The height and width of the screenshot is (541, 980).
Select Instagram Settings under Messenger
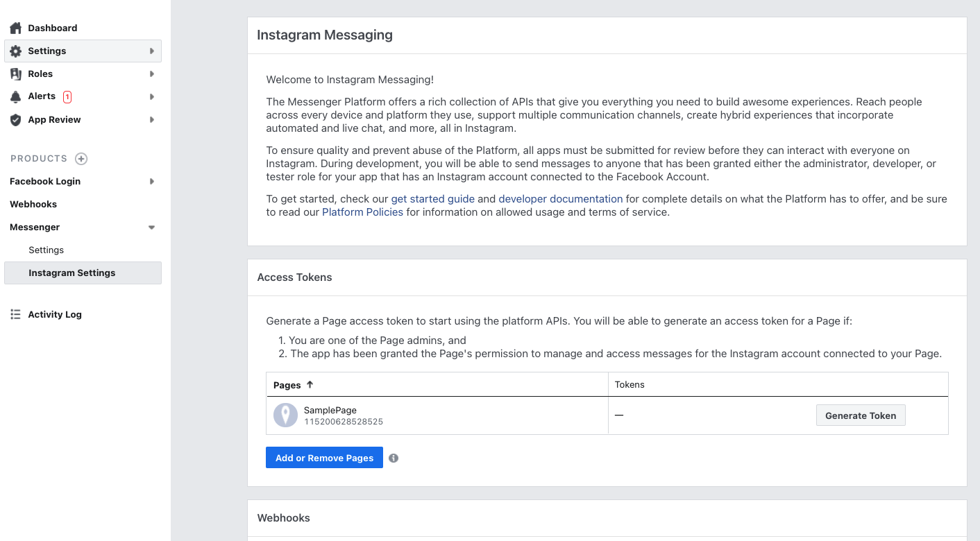coord(72,273)
